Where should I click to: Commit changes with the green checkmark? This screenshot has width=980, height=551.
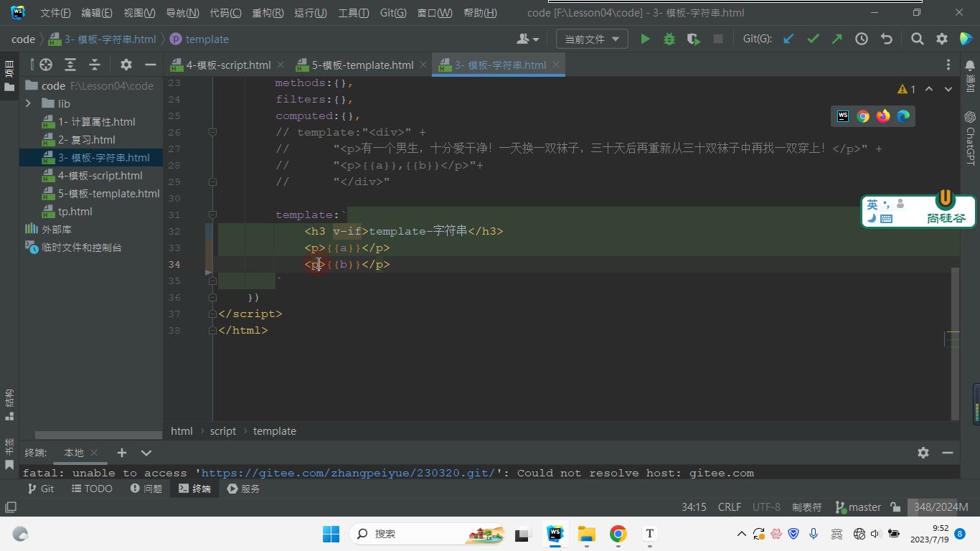(x=813, y=39)
